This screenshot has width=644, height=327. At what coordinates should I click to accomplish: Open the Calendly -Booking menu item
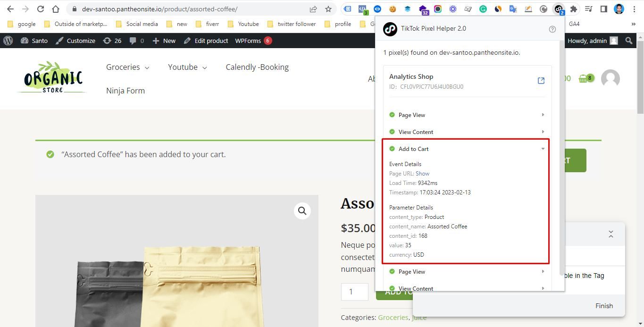[x=257, y=67]
